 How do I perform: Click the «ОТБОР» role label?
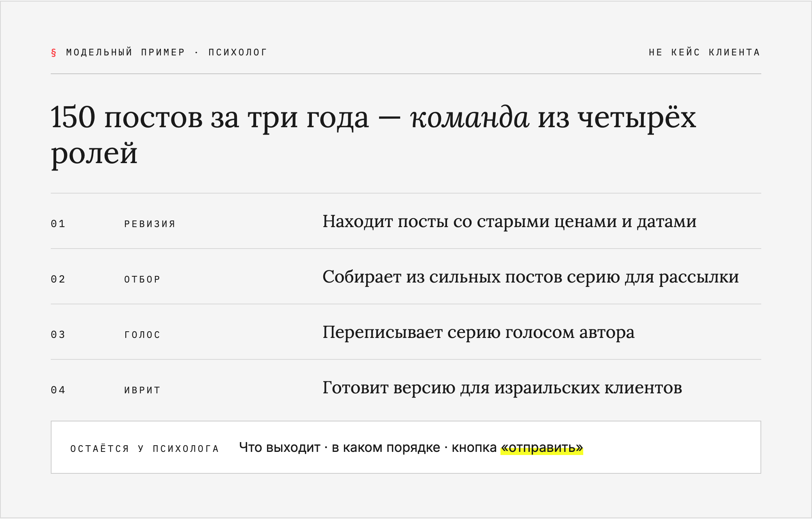tap(142, 279)
